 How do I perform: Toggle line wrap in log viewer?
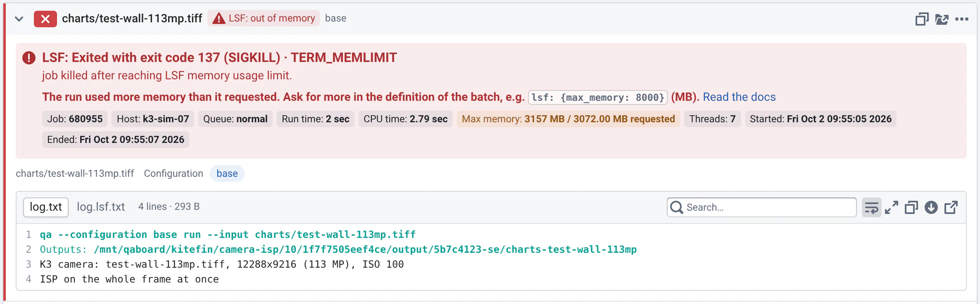point(872,207)
